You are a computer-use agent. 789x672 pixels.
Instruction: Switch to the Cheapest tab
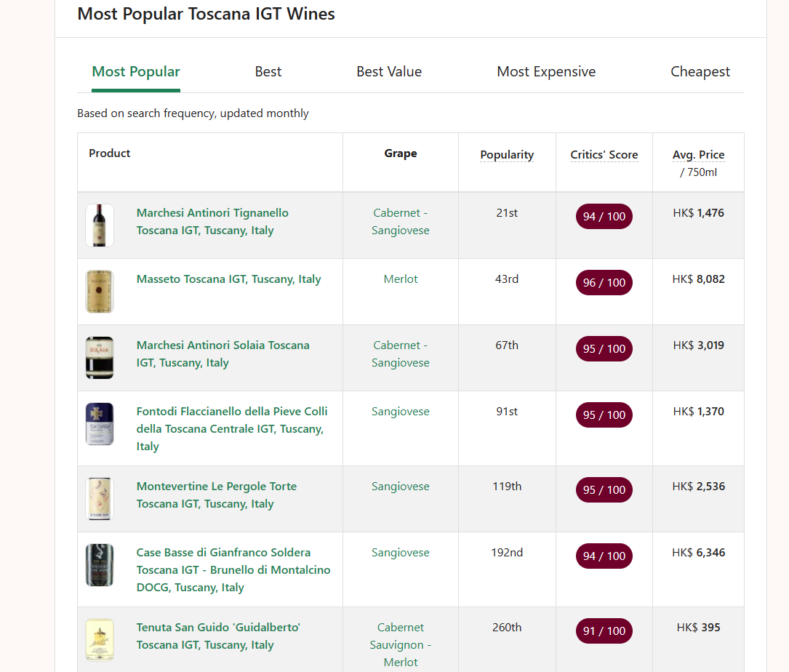click(x=700, y=71)
